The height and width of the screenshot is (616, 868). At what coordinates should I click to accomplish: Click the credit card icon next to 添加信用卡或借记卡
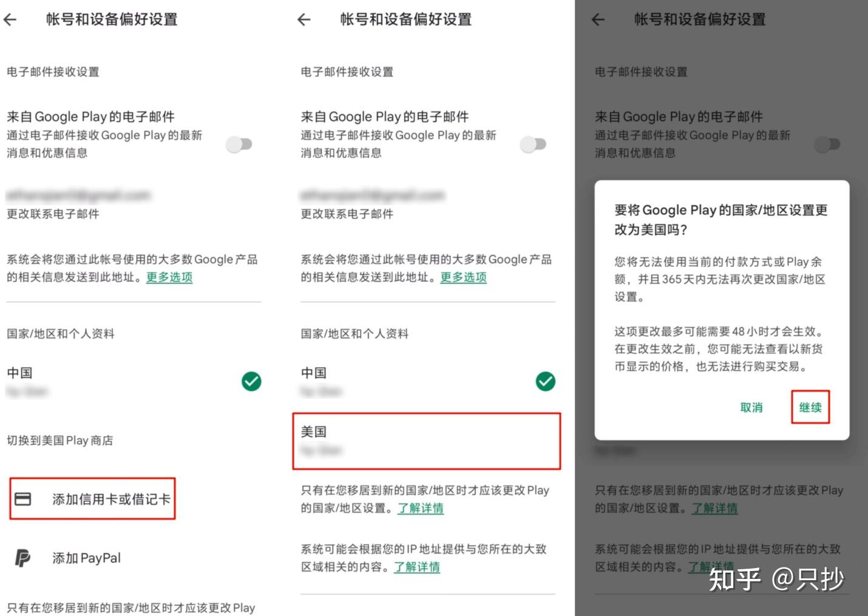tap(24, 499)
